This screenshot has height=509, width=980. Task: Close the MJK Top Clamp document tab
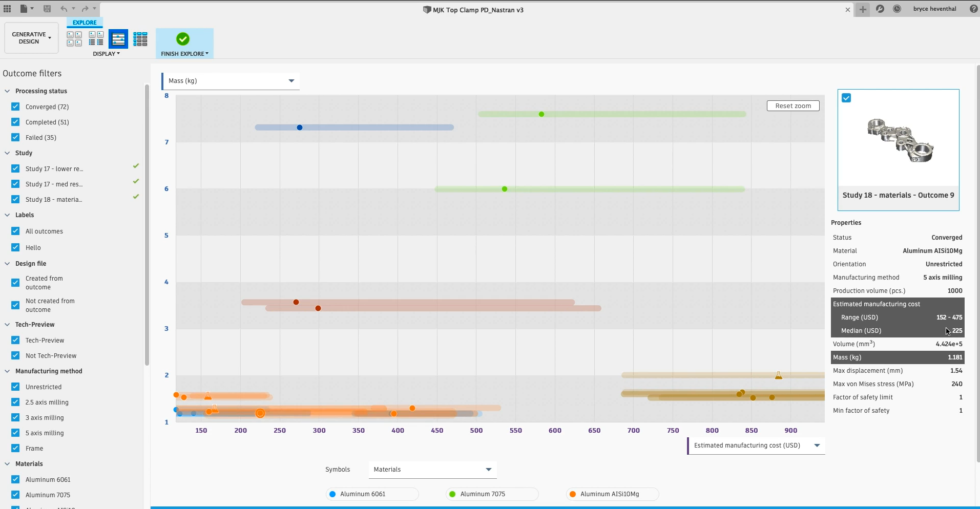pyautogui.click(x=848, y=10)
